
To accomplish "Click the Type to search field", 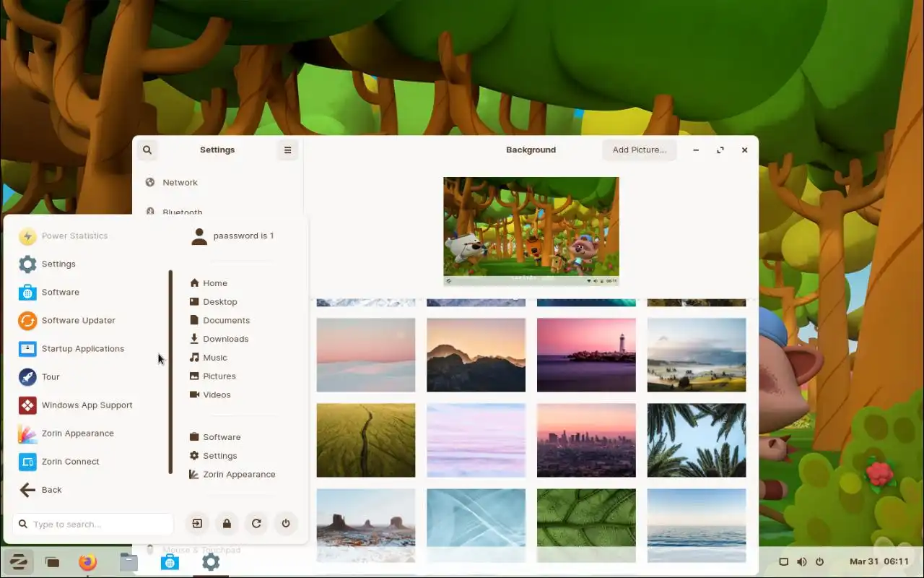I will 93,524.
